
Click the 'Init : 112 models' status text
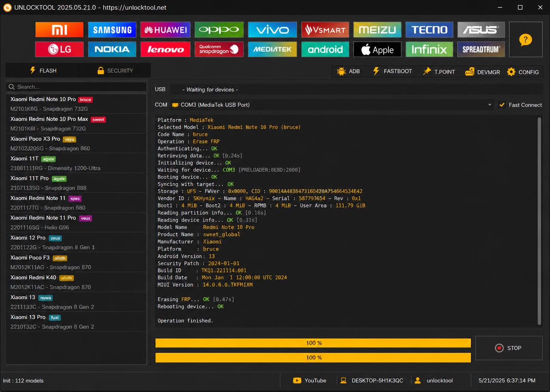pyautogui.click(x=23, y=380)
